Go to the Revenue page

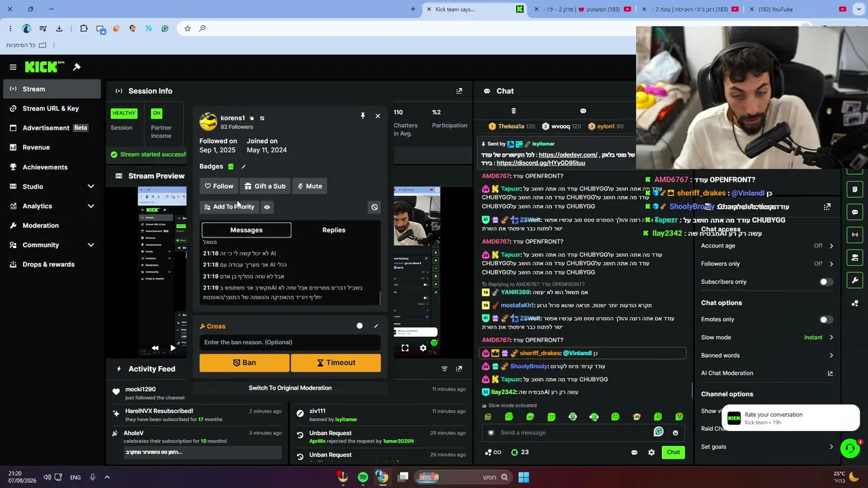click(x=52, y=147)
